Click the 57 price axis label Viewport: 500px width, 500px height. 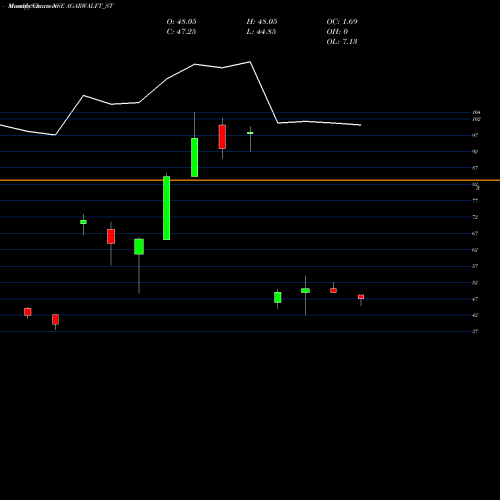click(x=475, y=266)
